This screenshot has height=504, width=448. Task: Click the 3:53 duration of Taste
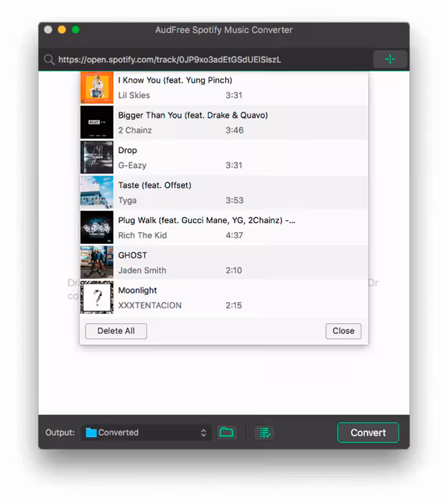pyautogui.click(x=234, y=200)
